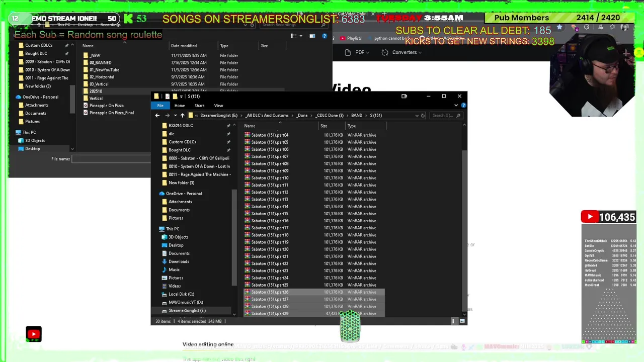This screenshot has width=644, height=362.
Task: Click _All DLC's And Customs breadcrumb
Action: coord(267,116)
